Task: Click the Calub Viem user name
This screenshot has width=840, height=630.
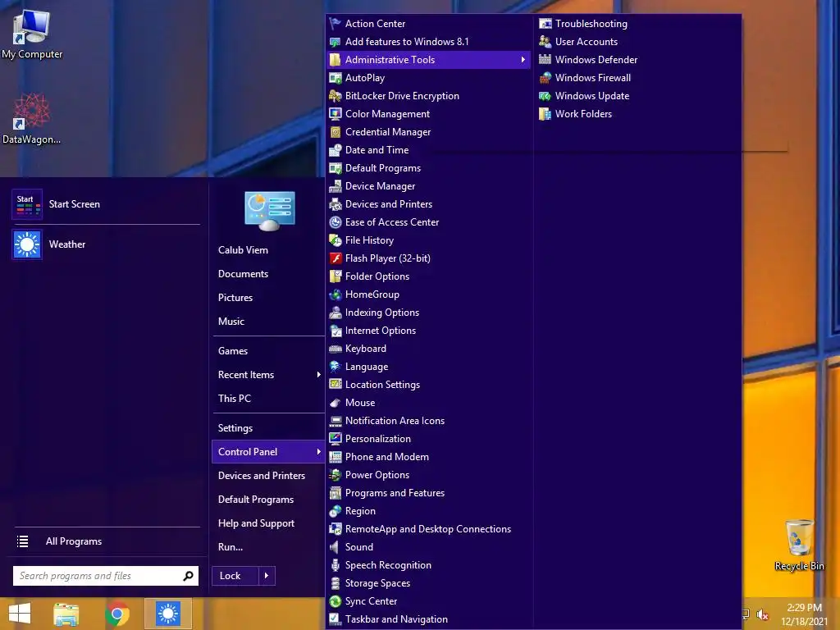Action: point(243,250)
